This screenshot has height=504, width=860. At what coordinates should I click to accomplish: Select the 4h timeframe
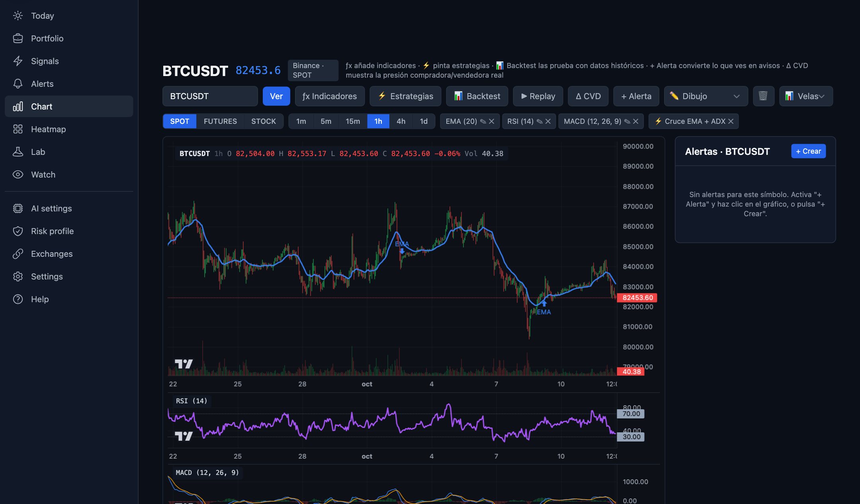pyautogui.click(x=401, y=121)
